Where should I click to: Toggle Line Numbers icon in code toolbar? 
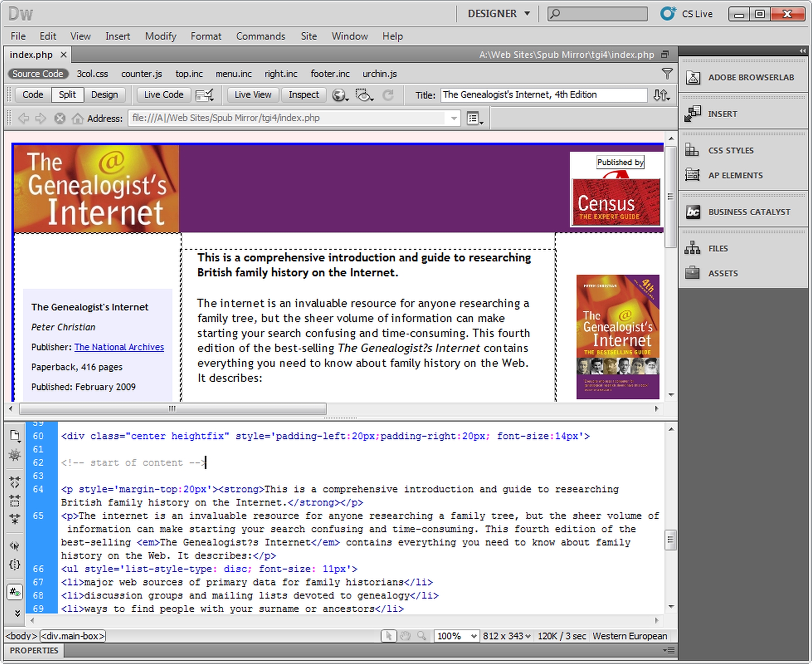(x=15, y=592)
